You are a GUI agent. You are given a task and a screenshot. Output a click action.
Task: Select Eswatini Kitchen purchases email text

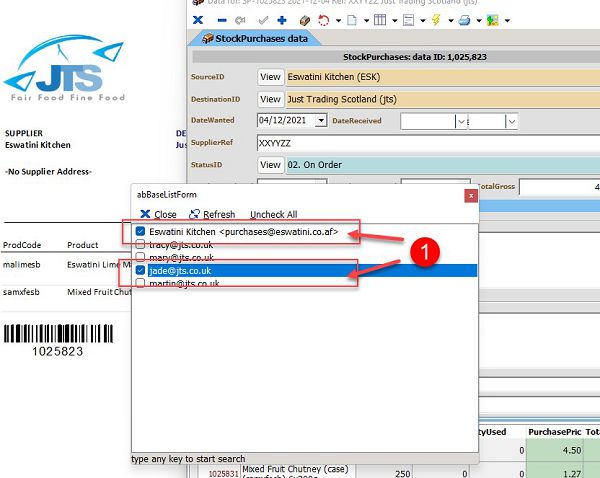coord(244,232)
